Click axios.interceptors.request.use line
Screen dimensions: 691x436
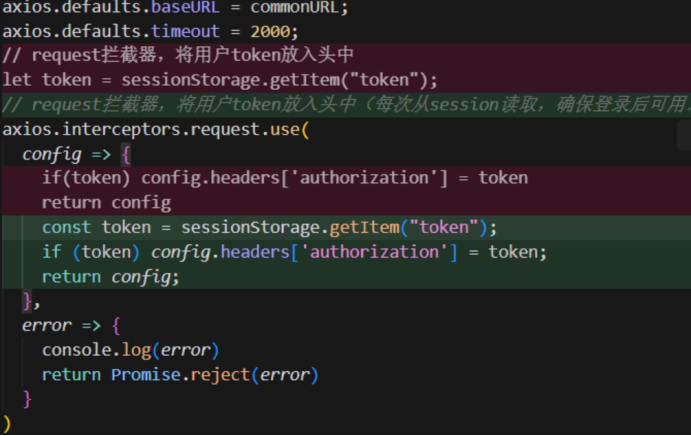click(156, 130)
